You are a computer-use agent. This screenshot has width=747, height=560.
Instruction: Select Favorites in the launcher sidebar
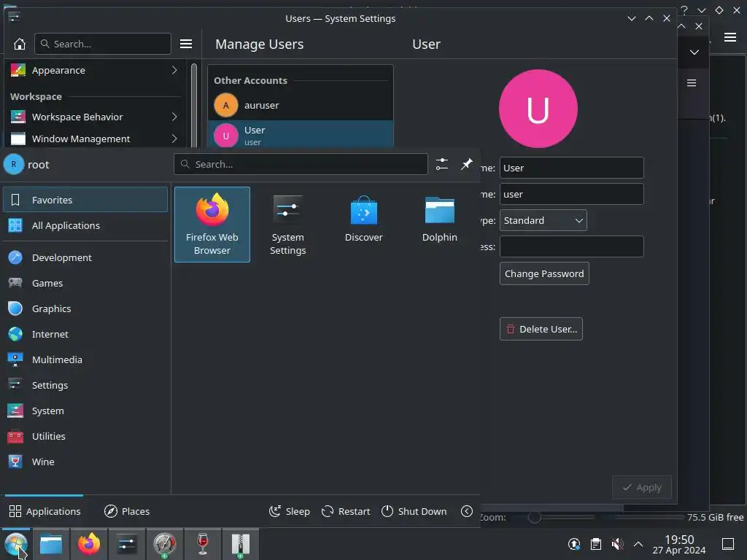tap(85, 200)
